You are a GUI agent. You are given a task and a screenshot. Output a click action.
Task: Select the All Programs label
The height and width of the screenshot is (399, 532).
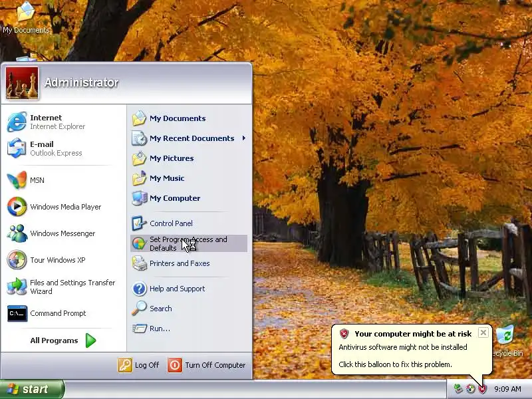54,340
